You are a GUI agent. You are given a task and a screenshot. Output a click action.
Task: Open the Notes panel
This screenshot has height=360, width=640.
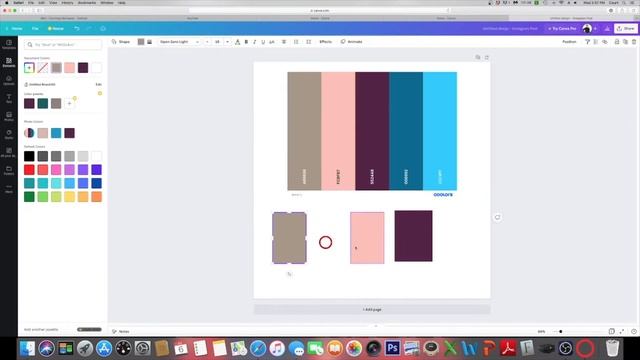[x=121, y=331]
